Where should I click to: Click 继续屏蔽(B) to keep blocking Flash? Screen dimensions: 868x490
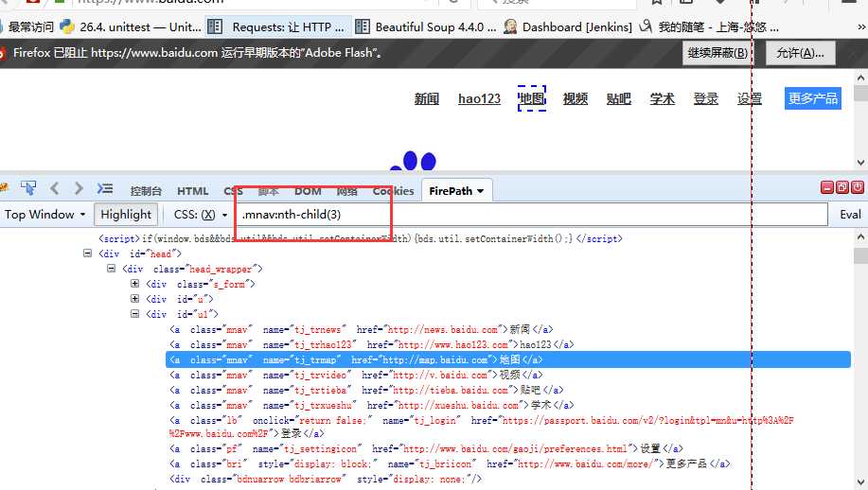[717, 53]
